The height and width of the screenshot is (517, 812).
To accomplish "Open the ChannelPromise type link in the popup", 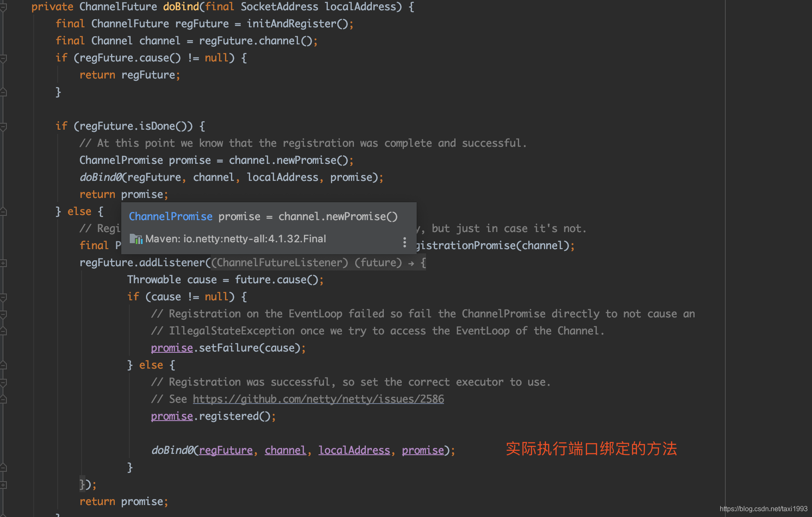I will [x=170, y=217].
